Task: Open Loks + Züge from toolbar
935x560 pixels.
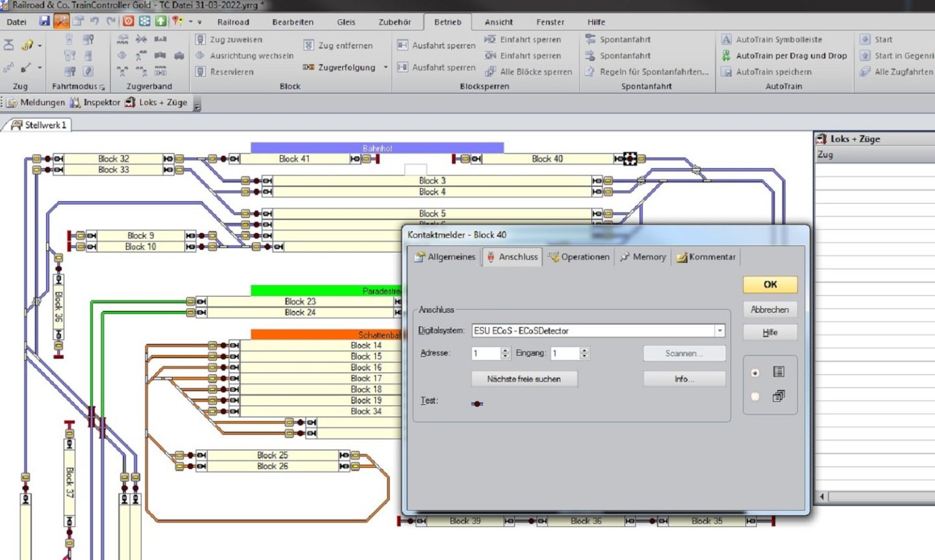Action: tap(156, 103)
